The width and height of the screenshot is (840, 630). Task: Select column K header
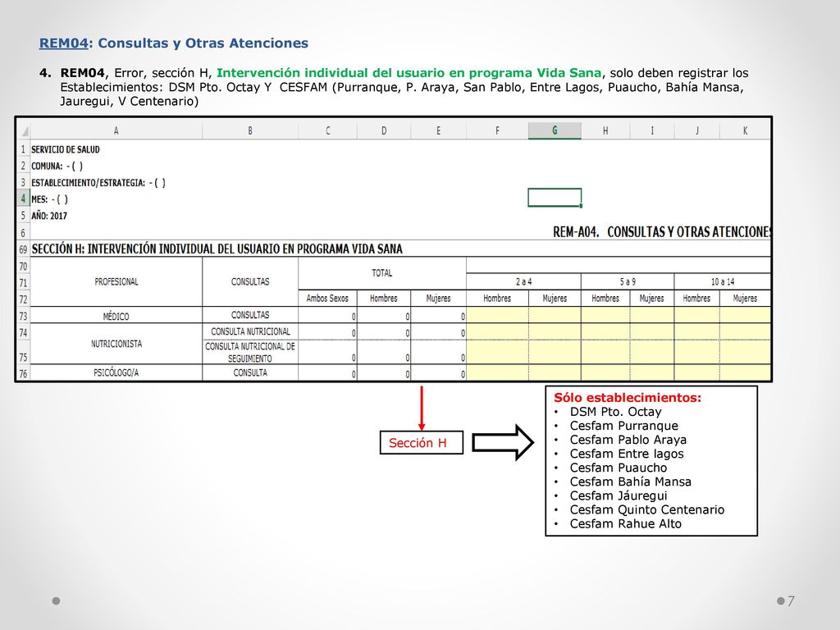pos(745,130)
